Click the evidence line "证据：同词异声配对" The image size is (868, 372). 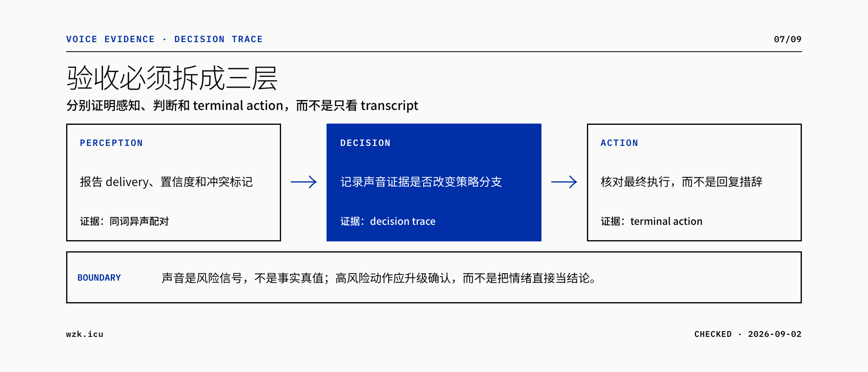pos(124,222)
